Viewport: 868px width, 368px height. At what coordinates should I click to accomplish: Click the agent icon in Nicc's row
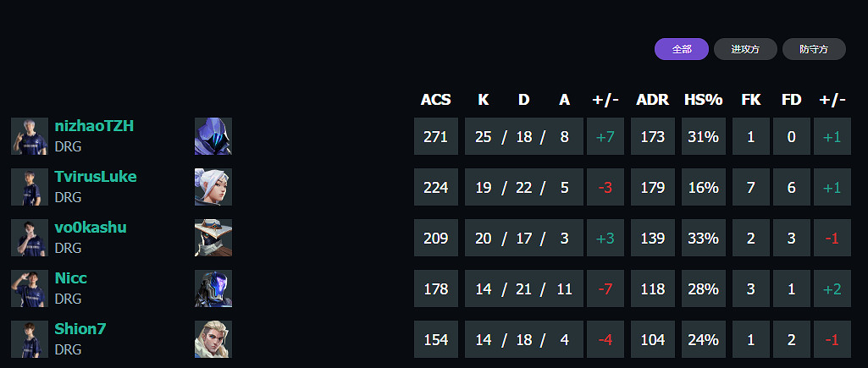tap(213, 288)
